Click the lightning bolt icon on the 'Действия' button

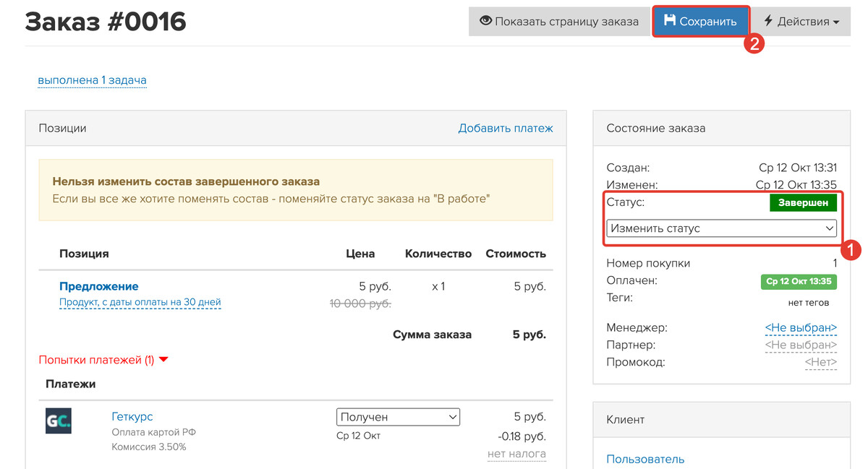click(x=768, y=21)
